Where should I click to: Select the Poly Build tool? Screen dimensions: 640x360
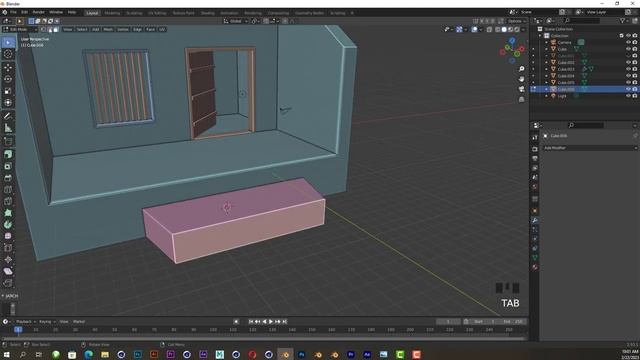8,213
